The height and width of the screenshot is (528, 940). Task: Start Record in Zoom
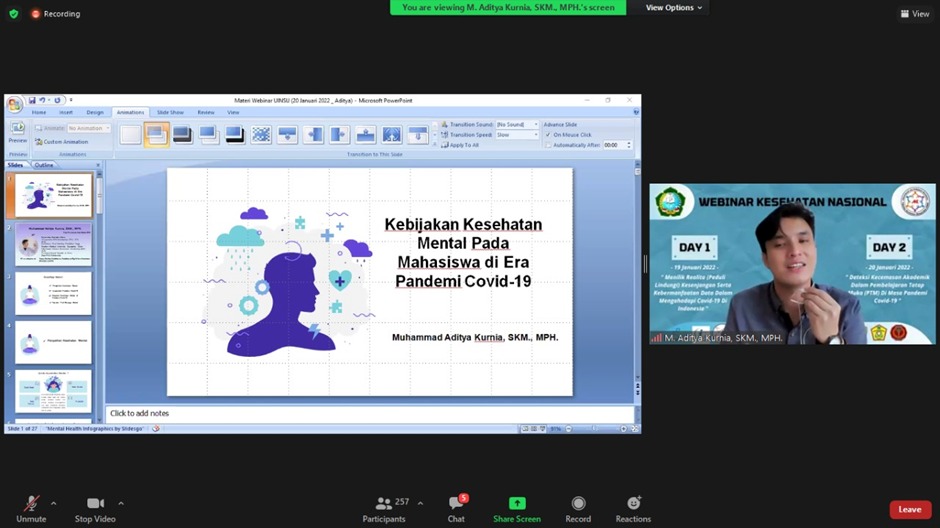[578, 509]
